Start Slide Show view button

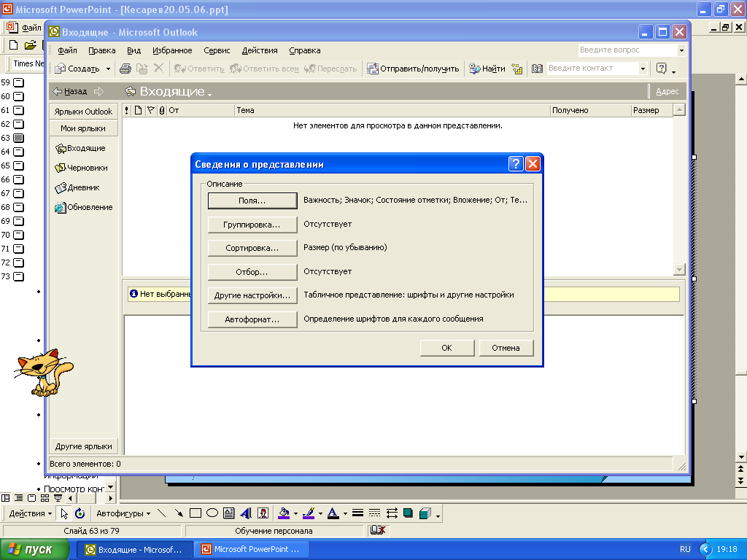click(58, 498)
